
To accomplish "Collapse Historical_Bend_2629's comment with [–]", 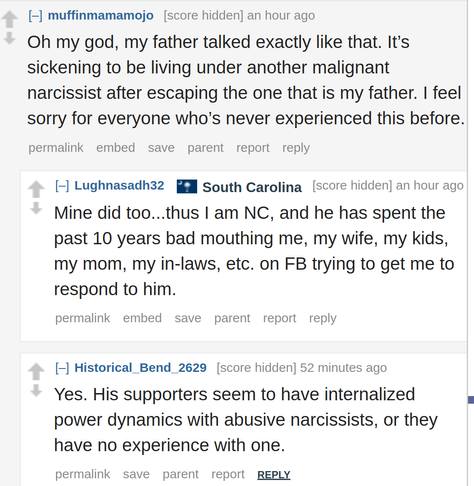I will click(62, 368).
